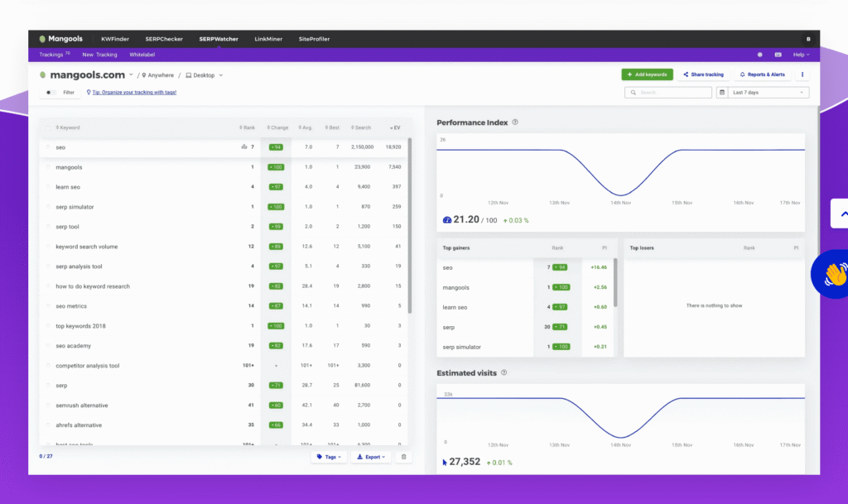848x504 pixels.
Task: Click the Estimated visits help question icon
Action: (x=503, y=372)
